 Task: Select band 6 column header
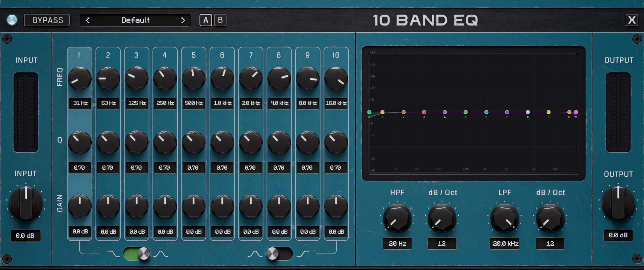pos(222,55)
